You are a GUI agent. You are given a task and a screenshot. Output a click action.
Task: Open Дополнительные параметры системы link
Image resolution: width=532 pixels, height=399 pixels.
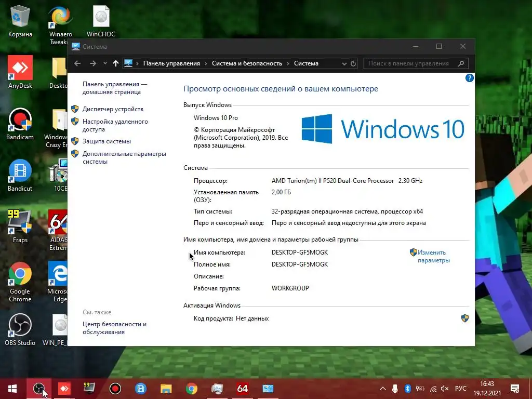coord(124,157)
